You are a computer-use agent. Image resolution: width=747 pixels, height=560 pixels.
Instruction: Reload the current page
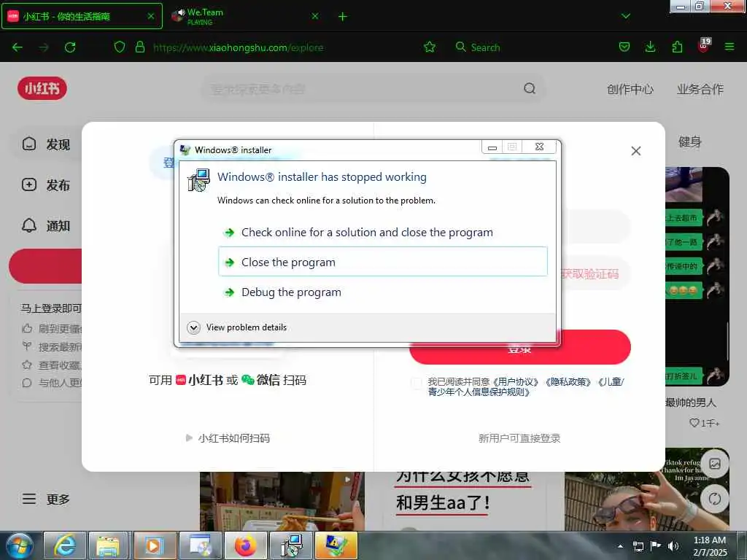click(x=70, y=47)
